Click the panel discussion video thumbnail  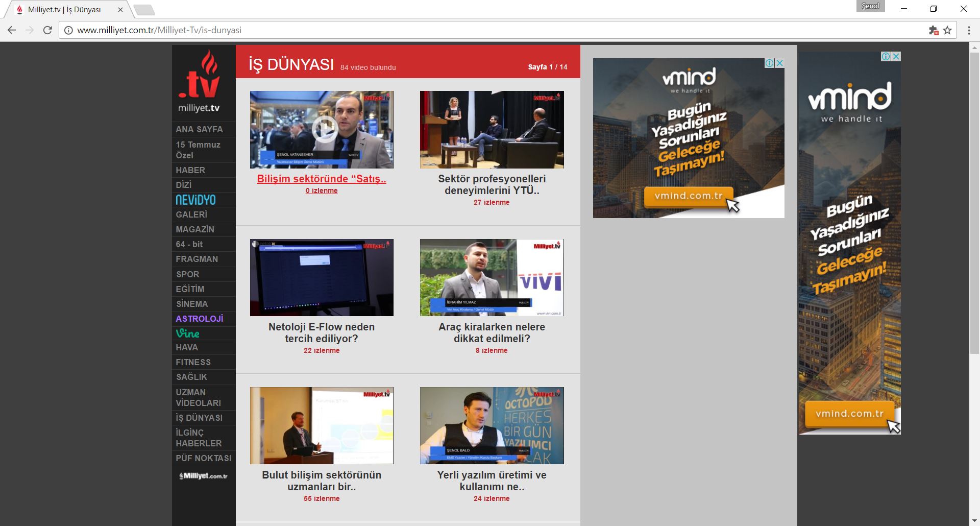[x=492, y=130]
